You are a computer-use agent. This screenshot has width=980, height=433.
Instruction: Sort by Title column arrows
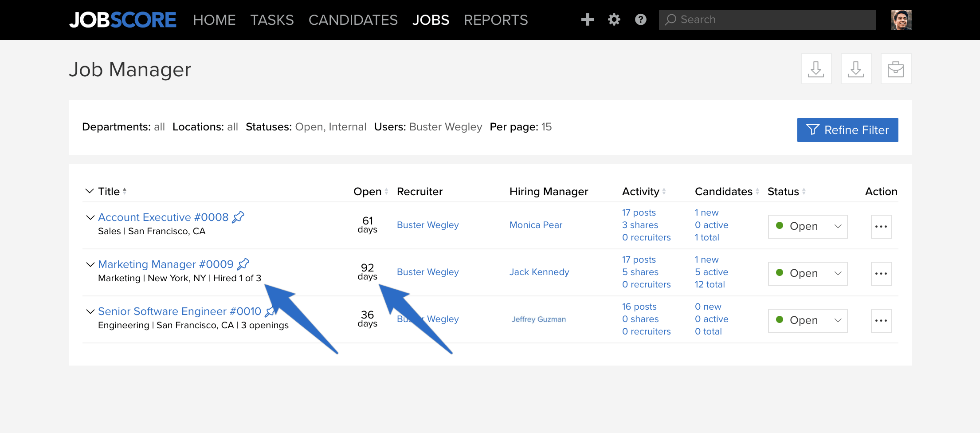pos(125,191)
